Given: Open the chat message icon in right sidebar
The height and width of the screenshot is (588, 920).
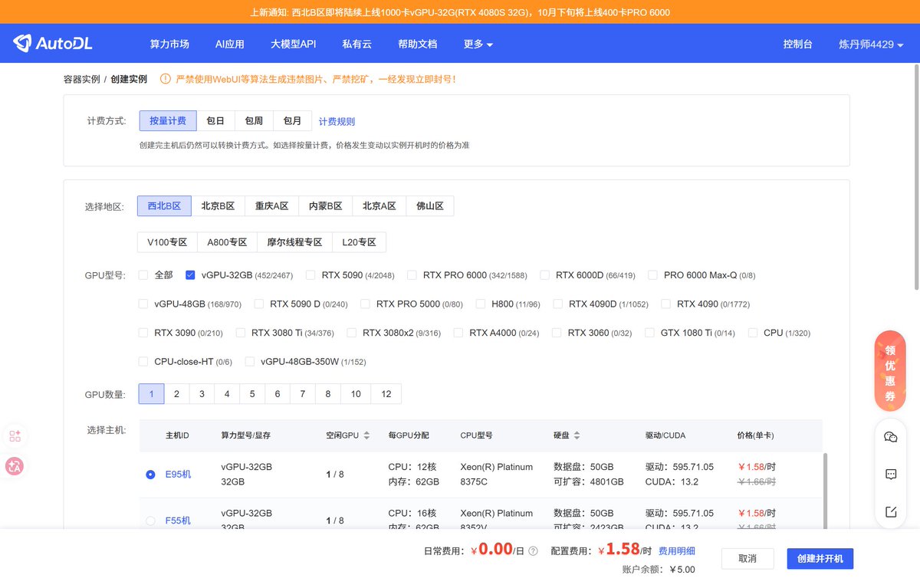Looking at the screenshot, I should (x=891, y=475).
